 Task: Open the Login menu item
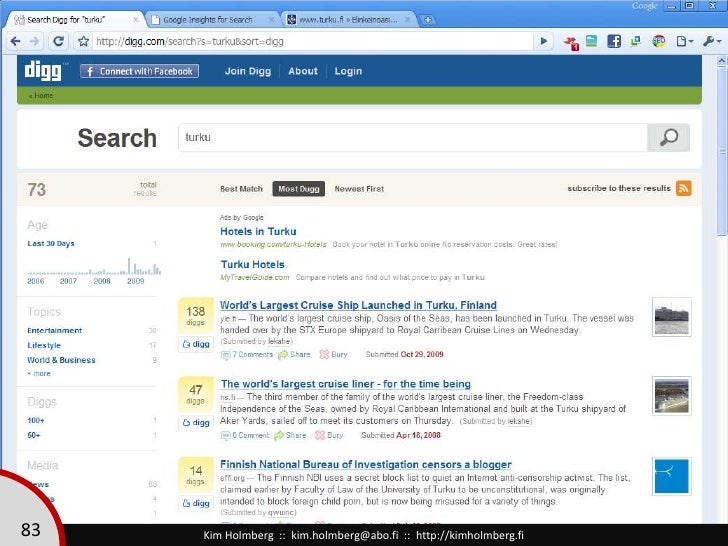[348, 71]
